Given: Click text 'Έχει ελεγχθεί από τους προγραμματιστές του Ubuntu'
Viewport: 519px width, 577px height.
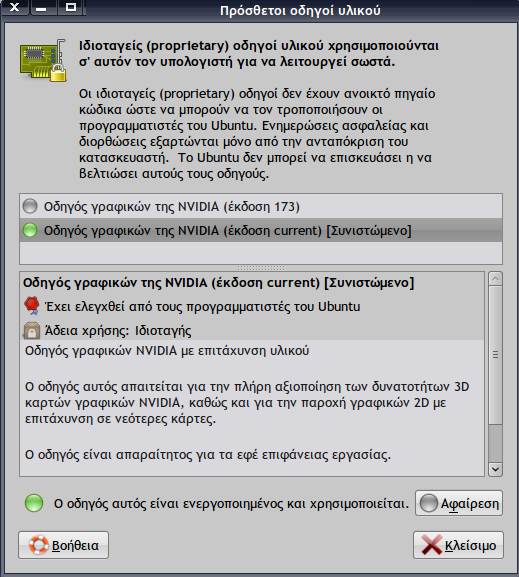Looking at the screenshot, I should [x=202, y=307].
